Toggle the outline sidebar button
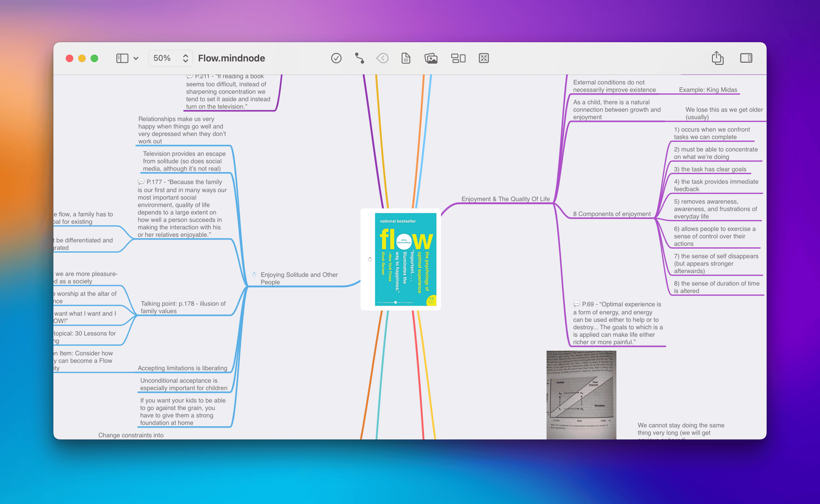Viewport: 820px width, 504px height. coord(122,58)
